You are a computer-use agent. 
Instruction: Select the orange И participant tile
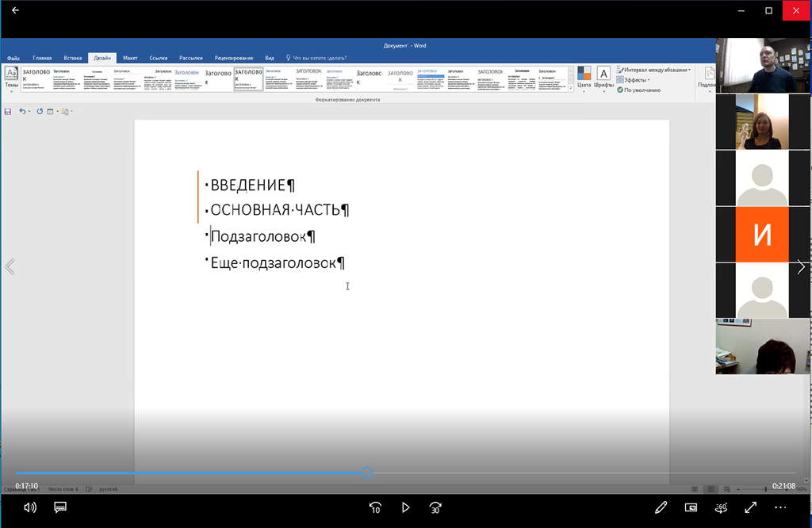click(762, 235)
